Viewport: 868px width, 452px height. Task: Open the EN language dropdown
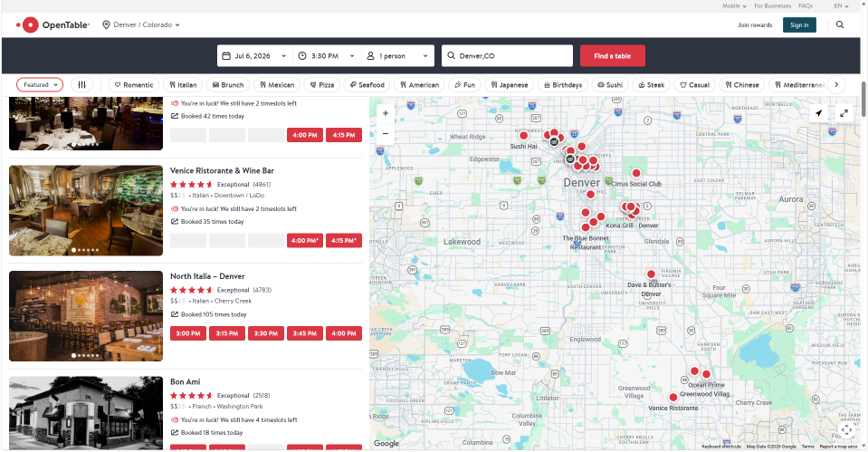(x=841, y=6)
